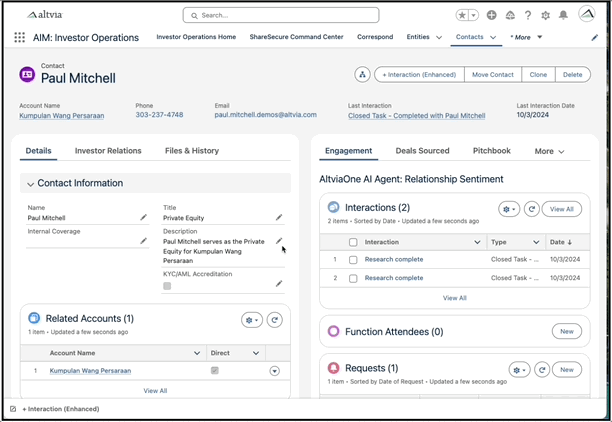Switch to the Investor Relations tab
This screenshot has width=612, height=422.
coord(108,151)
